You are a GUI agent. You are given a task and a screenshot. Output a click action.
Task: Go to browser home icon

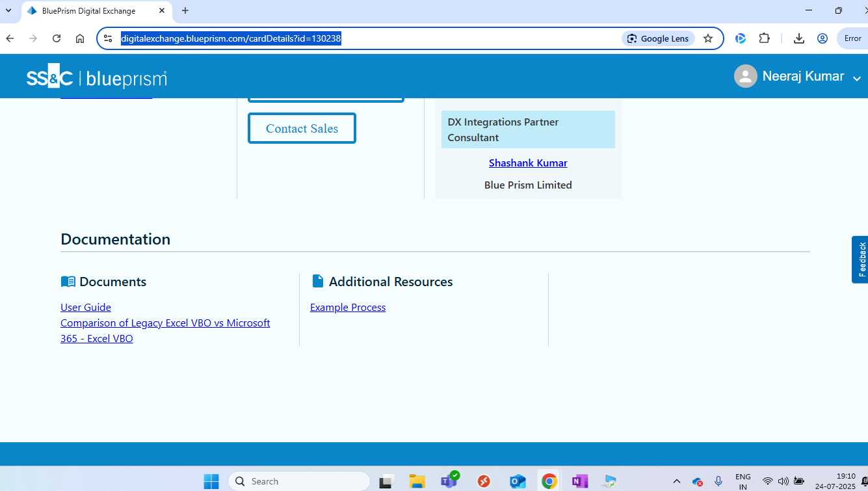[80, 38]
